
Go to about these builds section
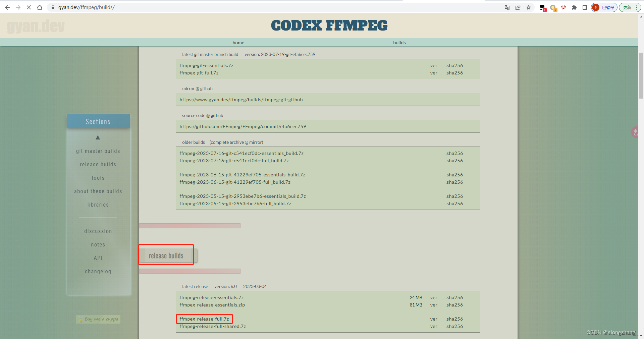98,191
